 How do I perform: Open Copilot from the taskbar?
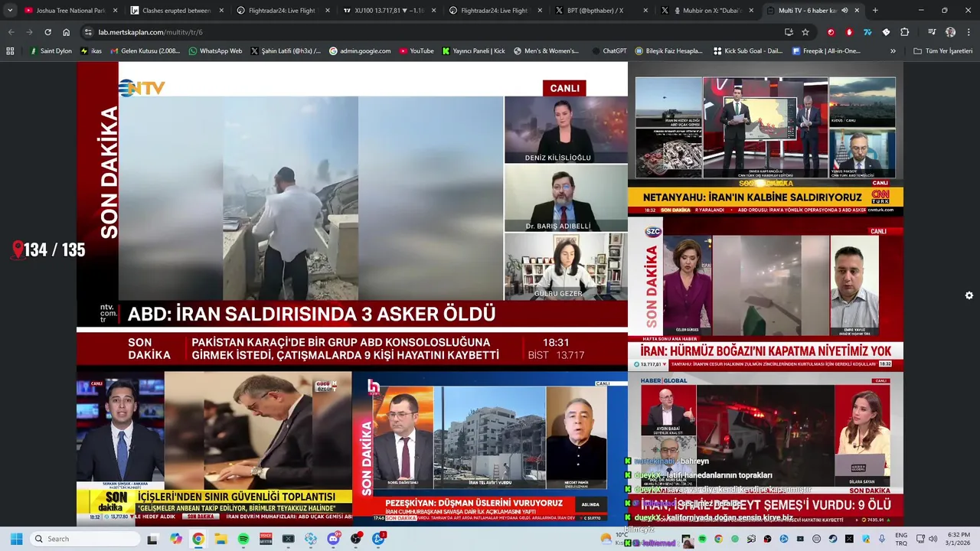(x=175, y=539)
